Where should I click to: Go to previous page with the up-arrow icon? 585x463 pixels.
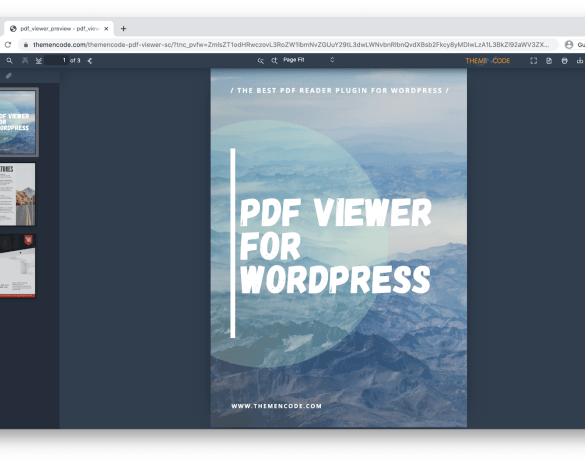click(x=25, y=60)
